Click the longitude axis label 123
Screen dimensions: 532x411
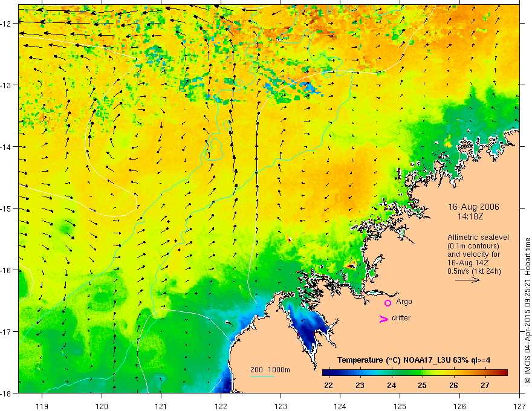coord(281,406)
